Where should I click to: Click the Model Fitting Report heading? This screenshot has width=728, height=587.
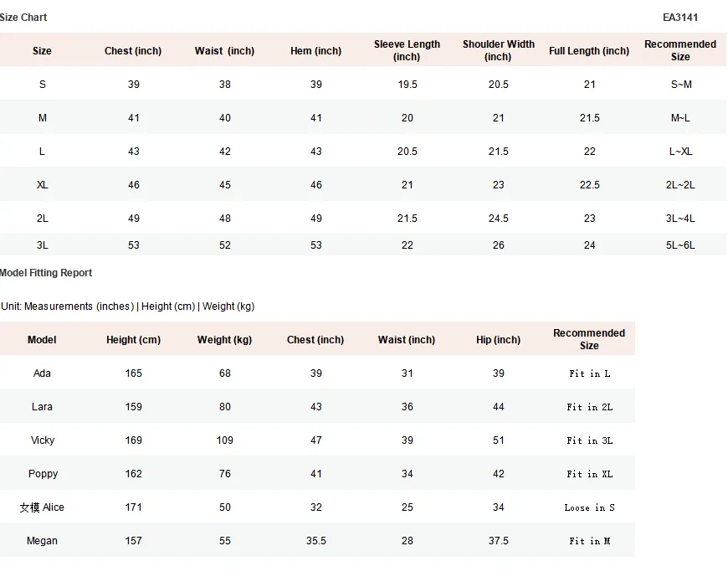coord(46,273)
